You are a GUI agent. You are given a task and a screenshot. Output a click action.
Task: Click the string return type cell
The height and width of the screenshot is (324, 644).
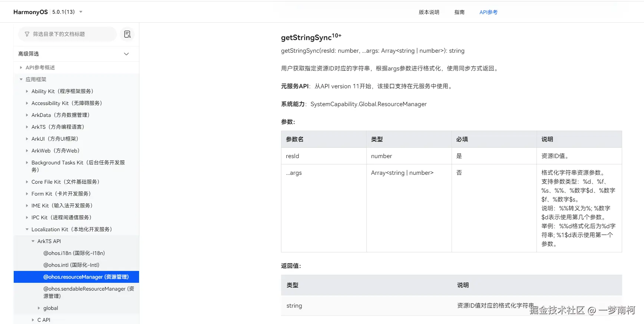(x=366, y=305)
